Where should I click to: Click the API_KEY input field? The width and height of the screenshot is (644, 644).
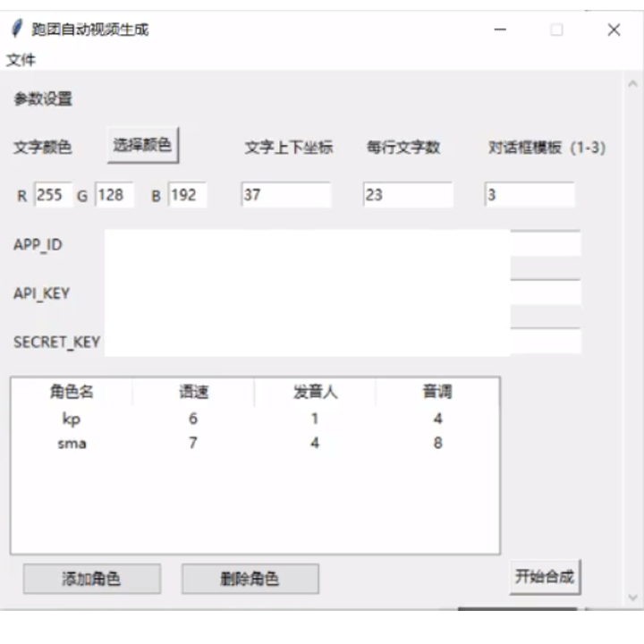343,292
